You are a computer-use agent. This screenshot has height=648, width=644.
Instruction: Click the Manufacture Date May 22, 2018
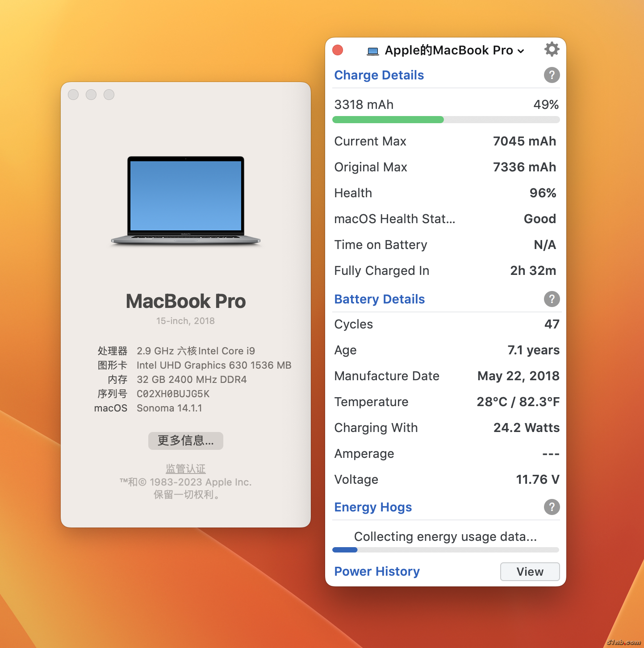click(519, 376)
